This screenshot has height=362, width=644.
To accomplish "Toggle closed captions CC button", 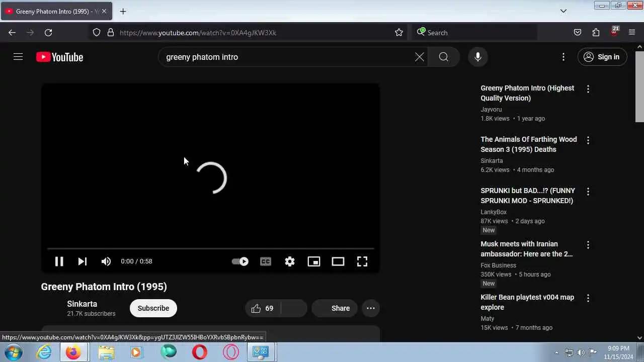I will (266, 261).
